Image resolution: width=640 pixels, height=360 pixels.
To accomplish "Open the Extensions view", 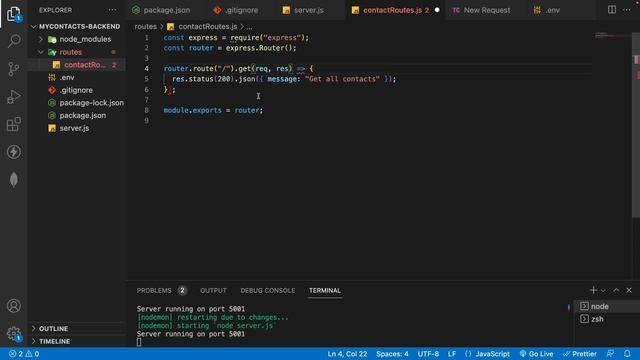I will (x=13, y=124).
